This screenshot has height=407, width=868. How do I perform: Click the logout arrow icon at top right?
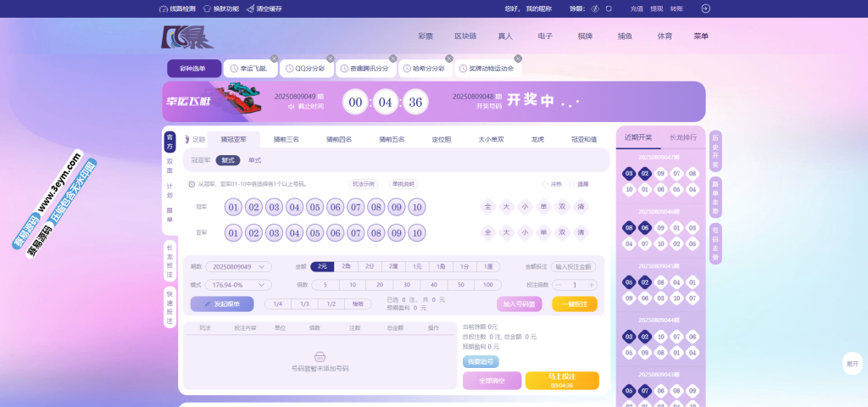click(x=704, y=8)
